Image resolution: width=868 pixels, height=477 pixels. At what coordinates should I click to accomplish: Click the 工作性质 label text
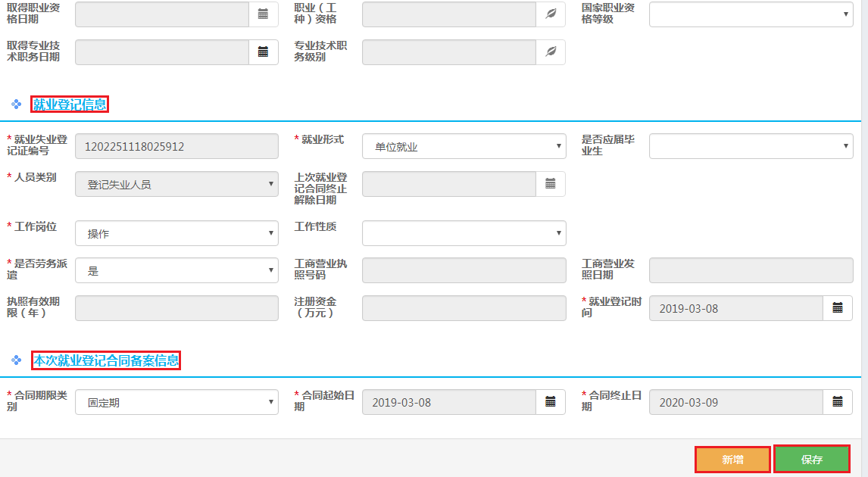click(316, 226)
